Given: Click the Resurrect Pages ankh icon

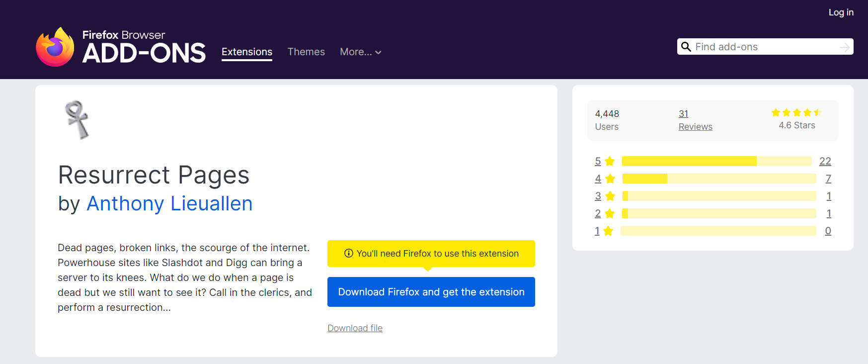Looking at the screenshot, I should click(77, 120).
